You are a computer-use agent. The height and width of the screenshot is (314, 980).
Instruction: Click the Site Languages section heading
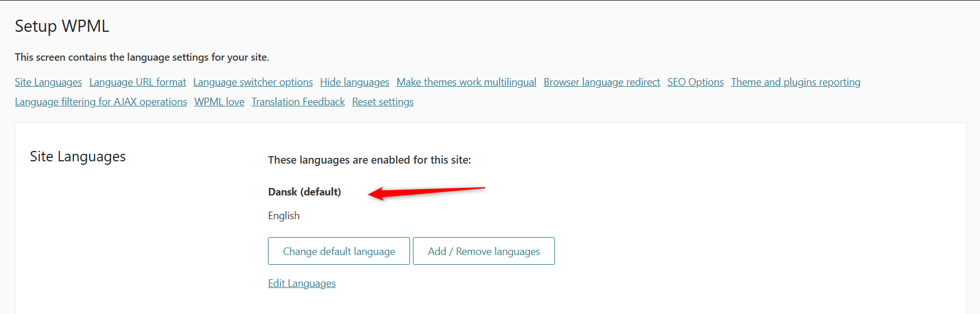(78, 157)
